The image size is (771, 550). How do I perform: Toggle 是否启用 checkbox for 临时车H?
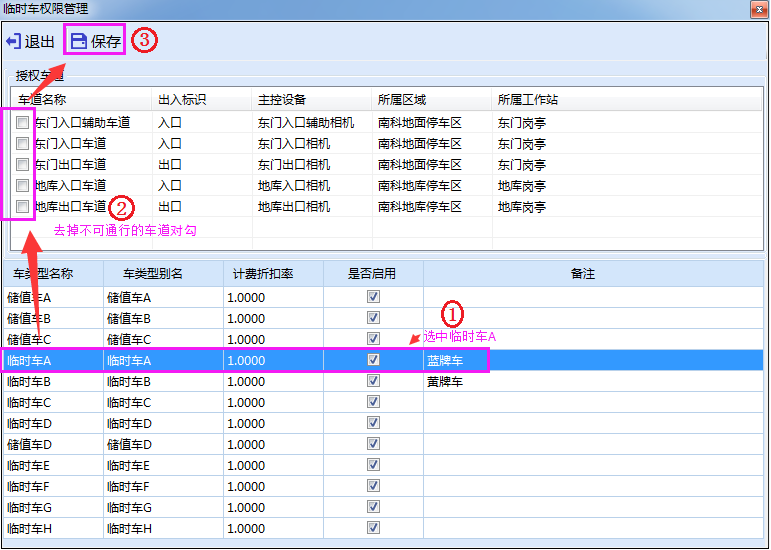(373, 528)
